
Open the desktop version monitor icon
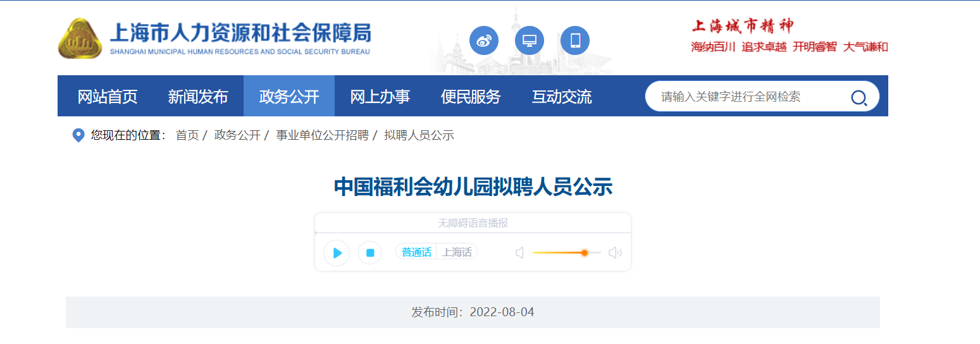tap(530, 40)
